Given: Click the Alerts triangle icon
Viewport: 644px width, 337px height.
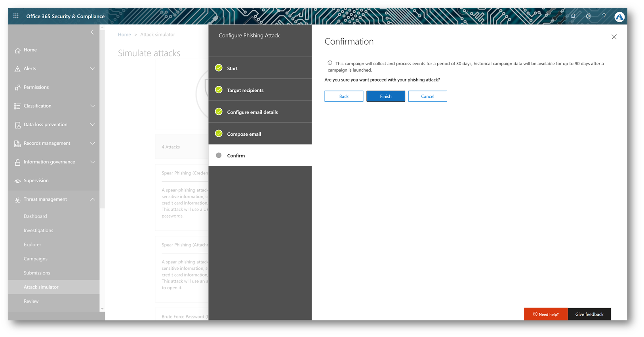Looking at the screenshot, I should pyautogui.click(x=17, y=69).
